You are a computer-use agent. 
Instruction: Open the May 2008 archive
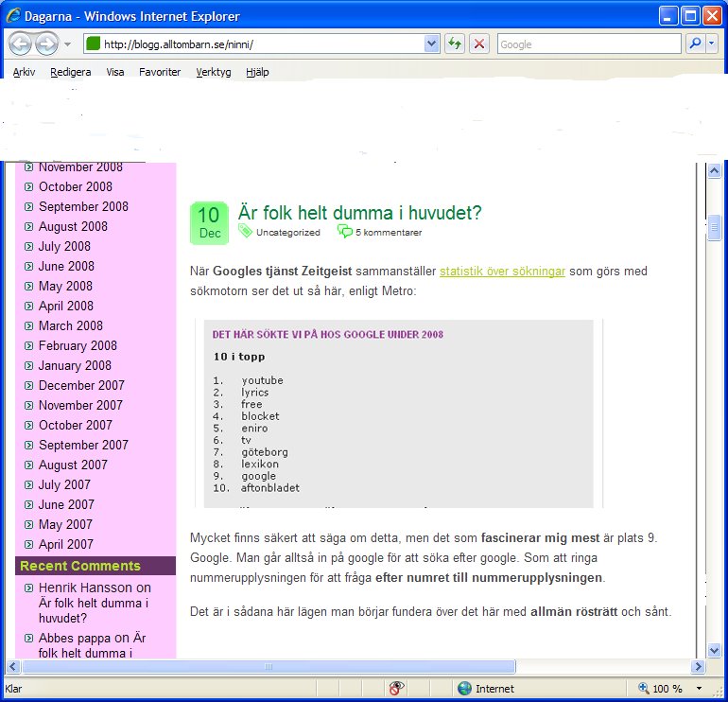[65, 286]
